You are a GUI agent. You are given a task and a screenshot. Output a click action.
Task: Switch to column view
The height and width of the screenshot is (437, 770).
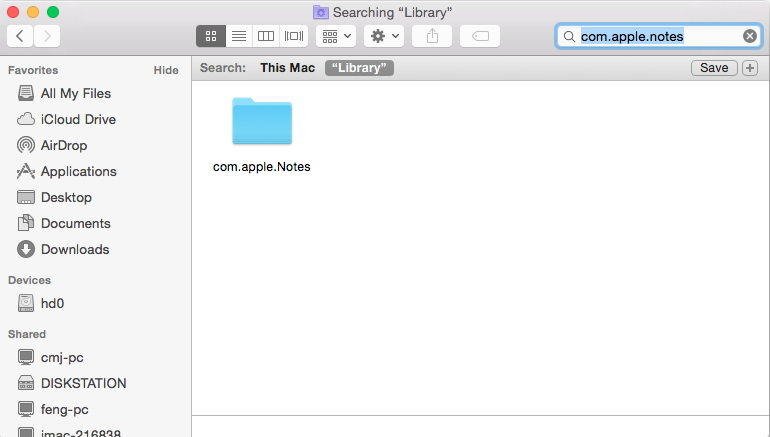(x=266, y=36)
